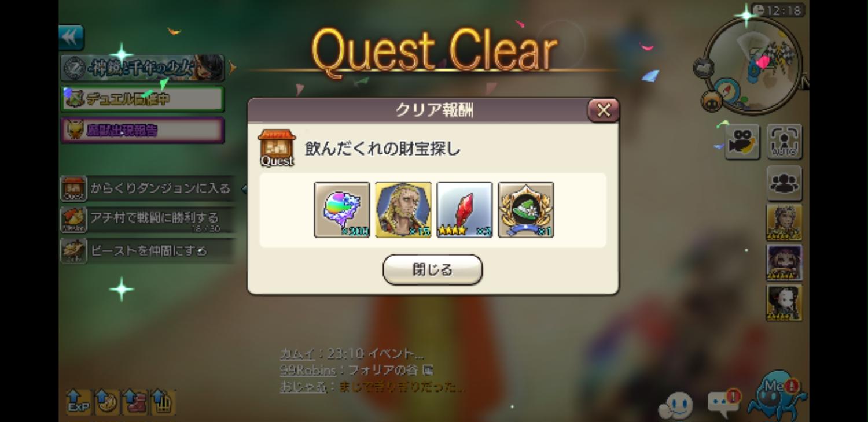
Task: Open the blue Menu mascot icon
Action: coord(777,397)
